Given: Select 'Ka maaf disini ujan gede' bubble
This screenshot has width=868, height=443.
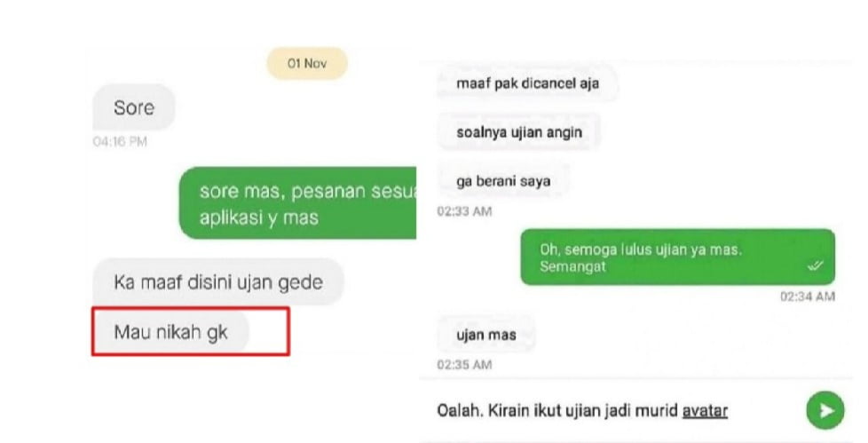Looking at the screenshot, I should pyautogui.click(x=218, y=282).
